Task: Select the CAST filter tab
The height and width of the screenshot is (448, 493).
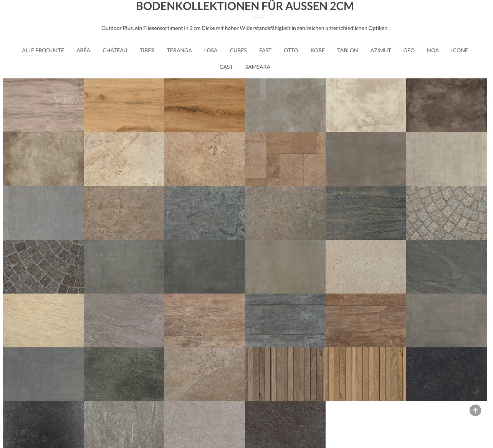Action: point(226,67)
